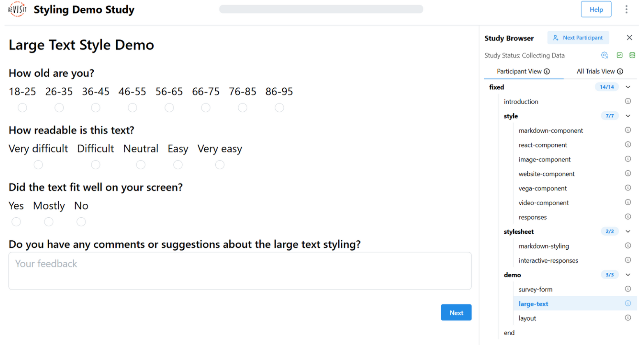
Task: Click the Next Participant button
Action: [578, 38]
